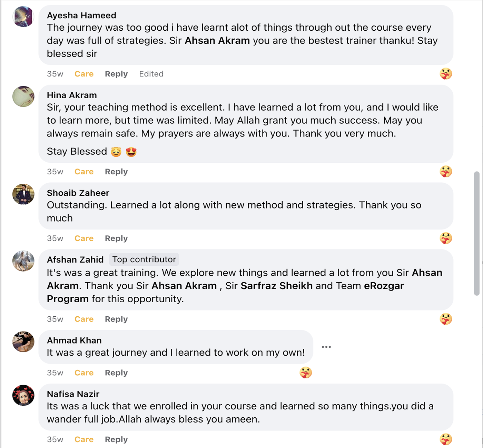The height and width of the screenshot is (448, 483).
Task: Open Hina Akram's profile picture
Action: [23, 96]
